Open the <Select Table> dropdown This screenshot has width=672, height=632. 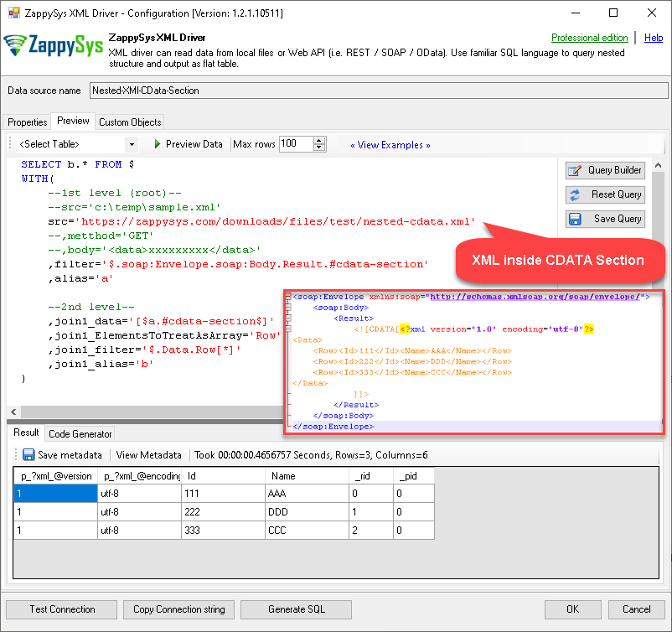[131, 144]
